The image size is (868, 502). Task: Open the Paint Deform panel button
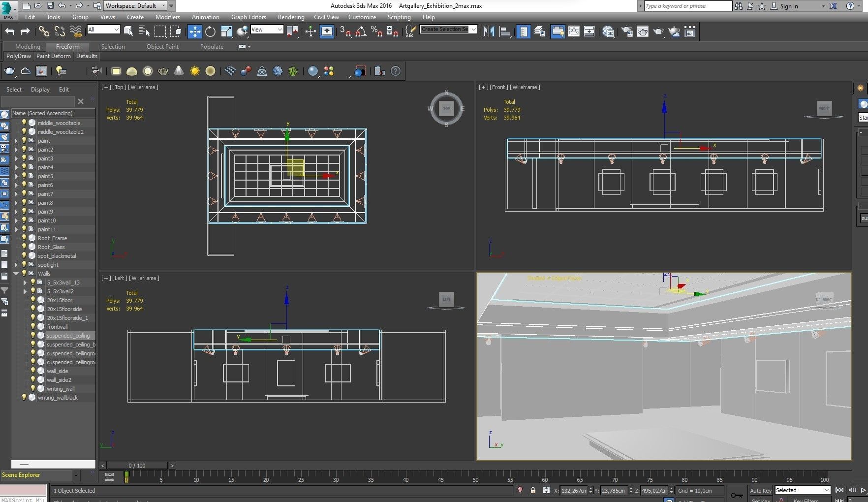pyautogui.click(x=54, y=56)
